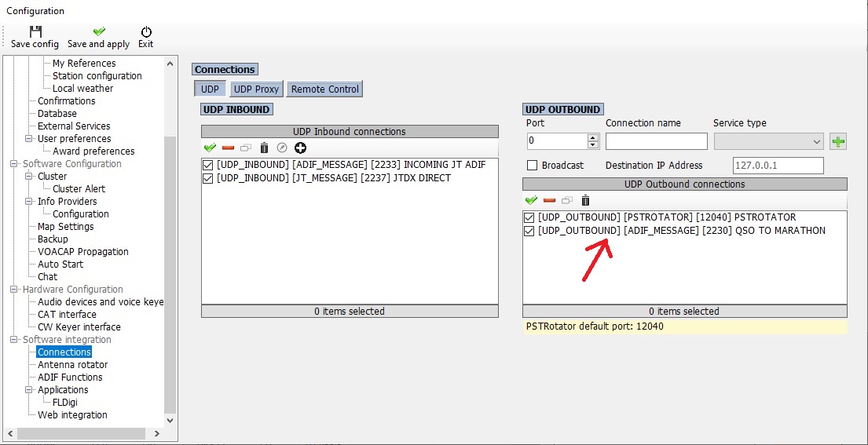Image resolution: width=868 pixels, height=445 pixels.
Task: Collapse the Info Providers tree node
Action: click(x=29, y=202)
